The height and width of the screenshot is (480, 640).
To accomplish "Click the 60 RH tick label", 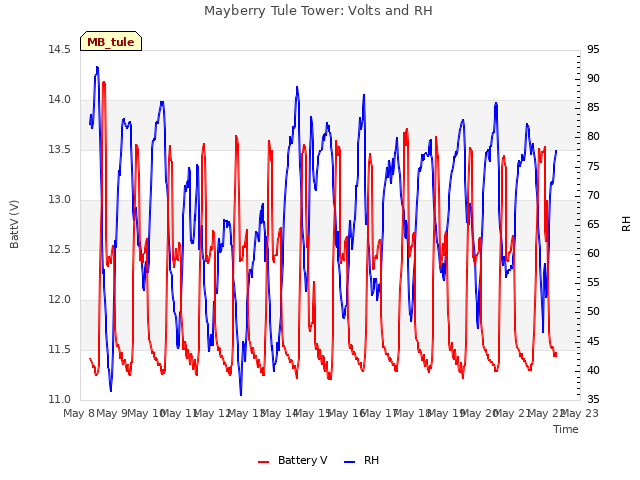I will point(593,253).
